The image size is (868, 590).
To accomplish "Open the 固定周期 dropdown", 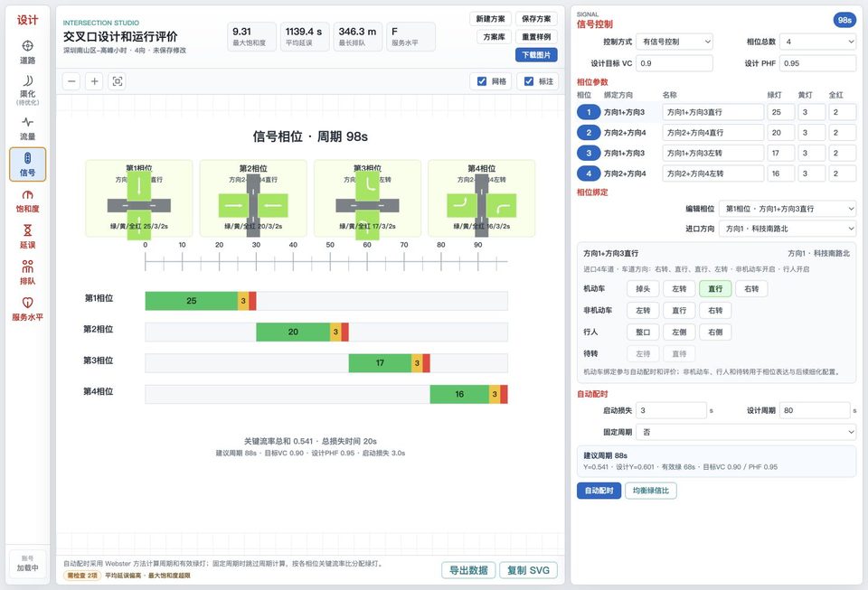I will [x=746, y=432].
